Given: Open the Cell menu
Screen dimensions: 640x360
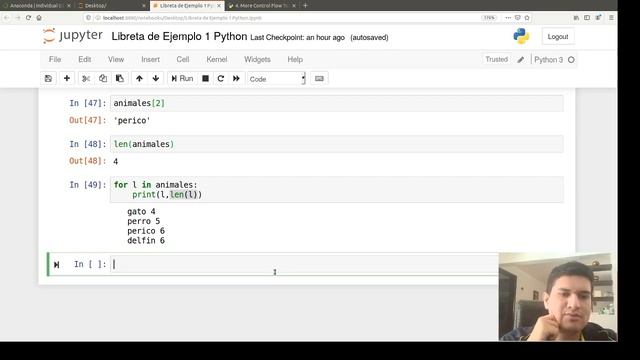Looking at the screenshot, I should point(182,60).
